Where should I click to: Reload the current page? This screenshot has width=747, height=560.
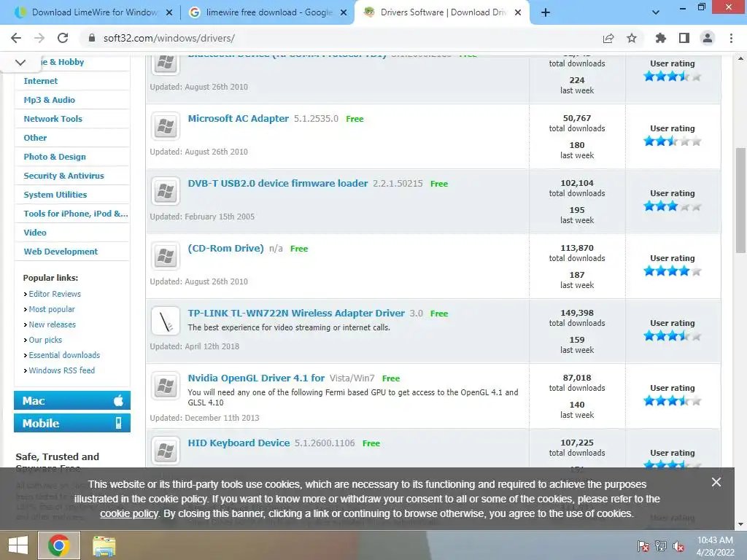(x=63, y=38)
